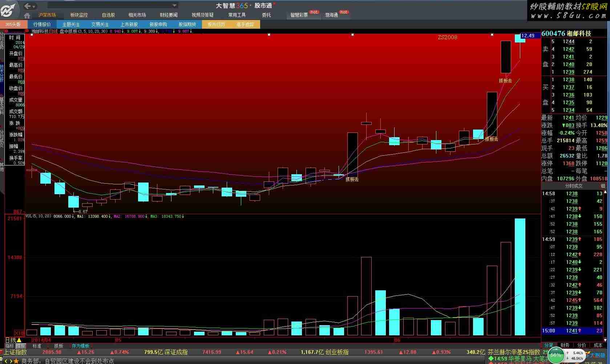
Task: Select the 交易关注 tab
Action: 100,24
